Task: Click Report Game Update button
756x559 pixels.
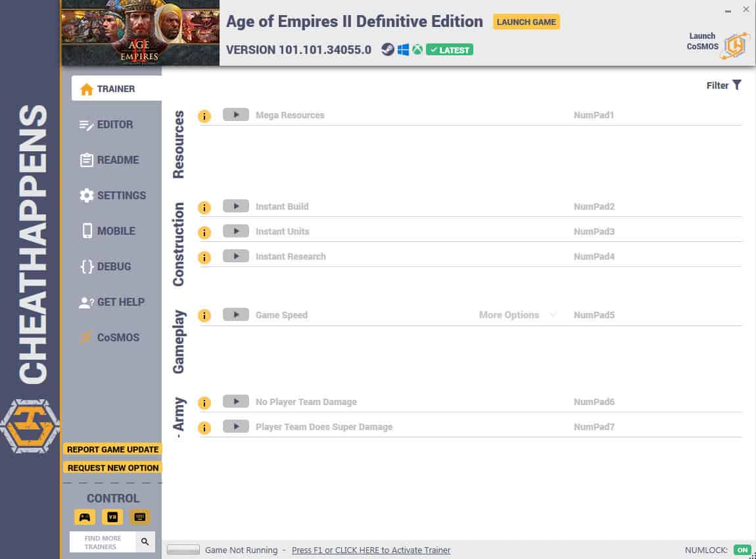Action: click(x=113, y=449)
